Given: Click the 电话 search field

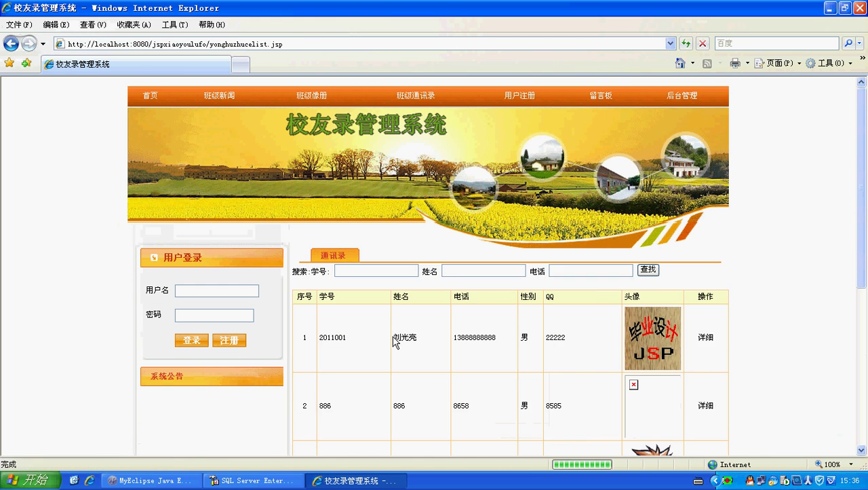Looking at the screenshot, I should pos(591,271).
